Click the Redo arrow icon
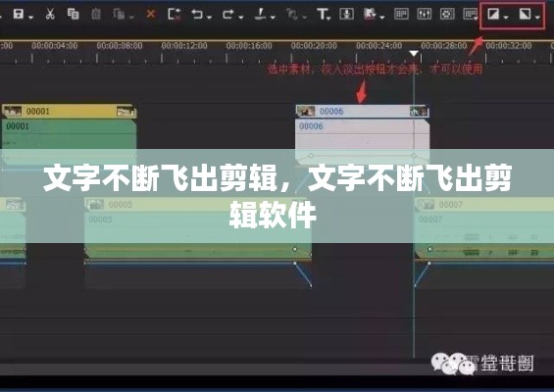 [228, 14]
